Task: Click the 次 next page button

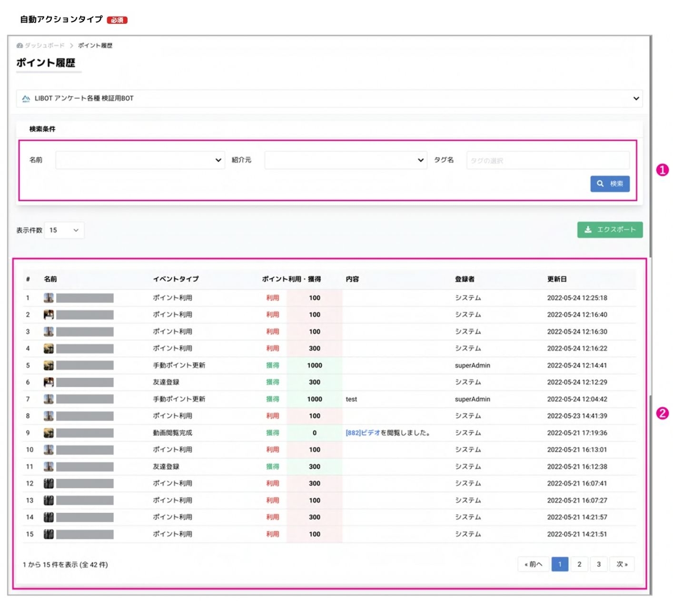Action: [x=622, y=564]
